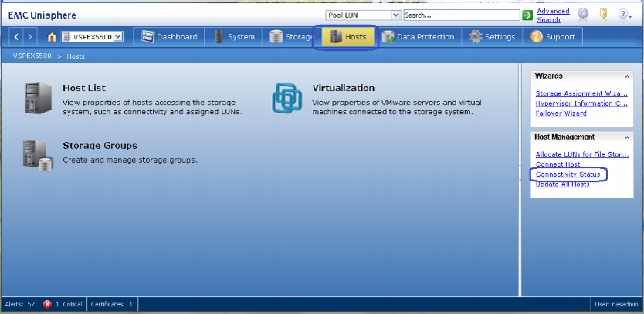
Task: Click the red critical alert icon
Action: point(48,304)
